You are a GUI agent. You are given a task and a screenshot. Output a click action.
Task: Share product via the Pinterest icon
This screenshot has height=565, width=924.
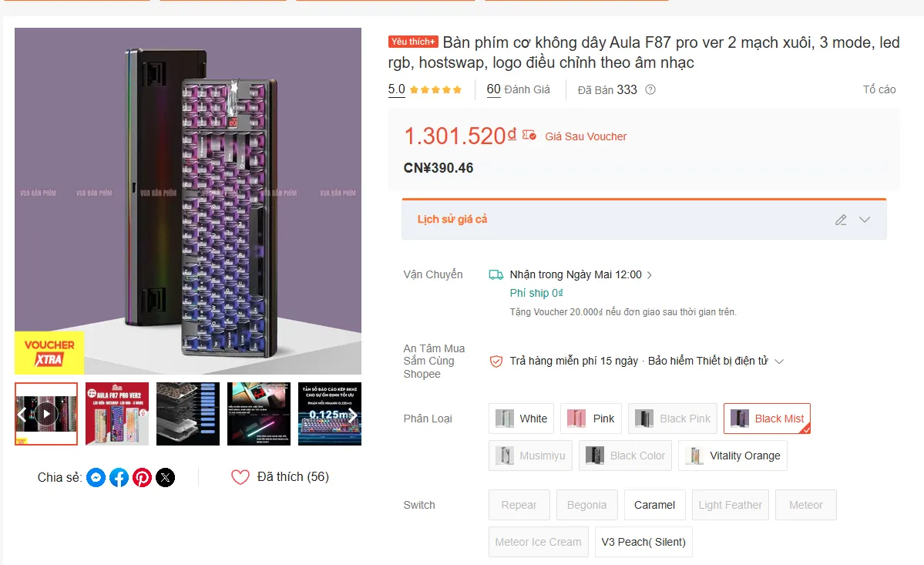click(142, 477)
